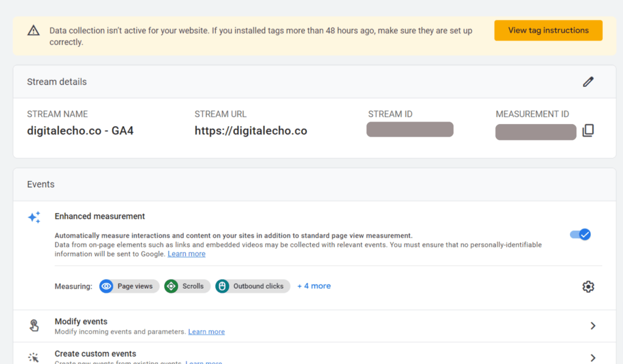Click the View tag instructions button
The image size is (623, 364).
tap(548, 30)
